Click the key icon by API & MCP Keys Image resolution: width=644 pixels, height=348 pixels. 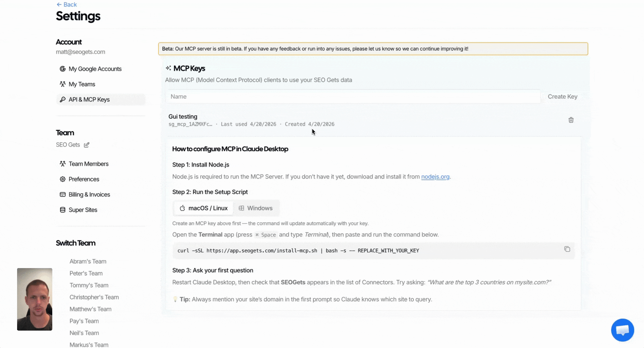[63, 100]
